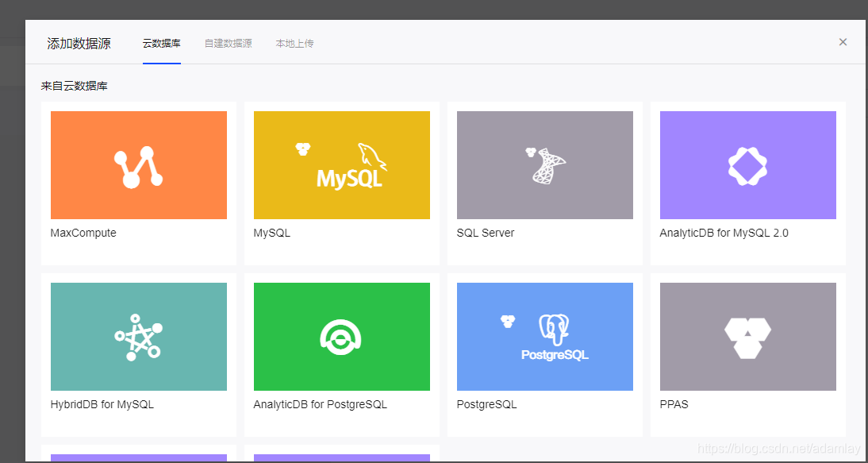Choose the HybridDB for MySQL teal icon
868x463 pixels.
[x=138, y=337]
